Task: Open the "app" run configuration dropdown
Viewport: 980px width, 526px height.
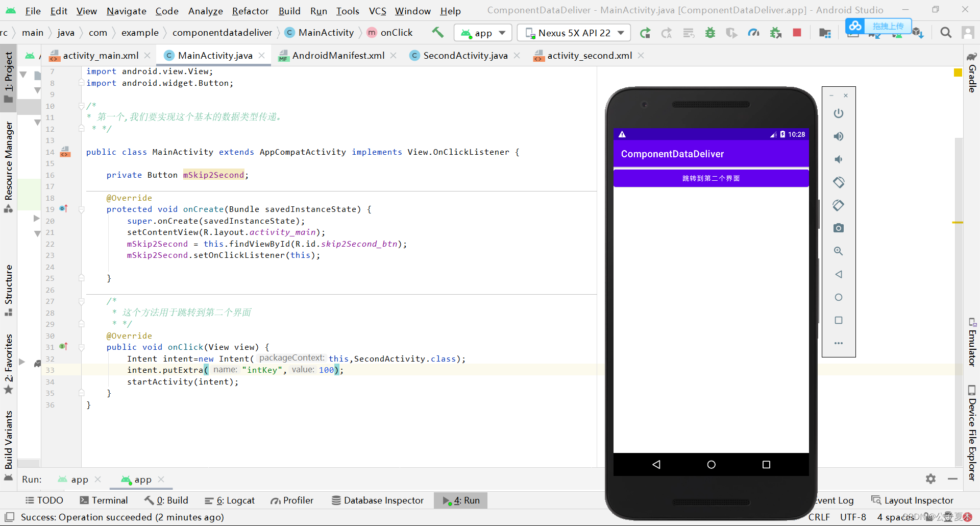Action: point(482,32)
